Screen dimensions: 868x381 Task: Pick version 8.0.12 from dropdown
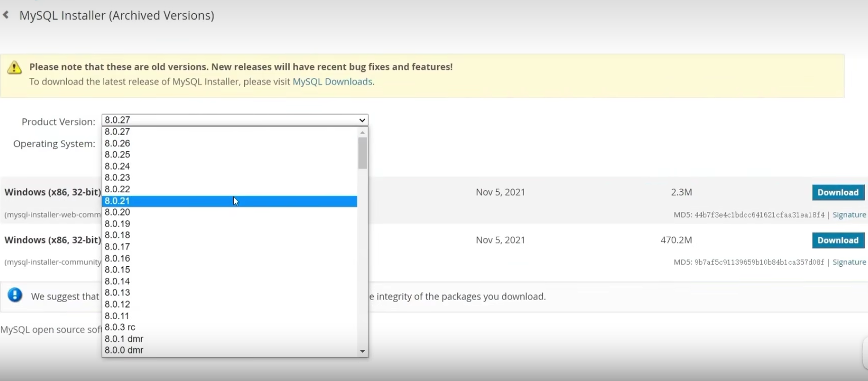coord(230,305)
